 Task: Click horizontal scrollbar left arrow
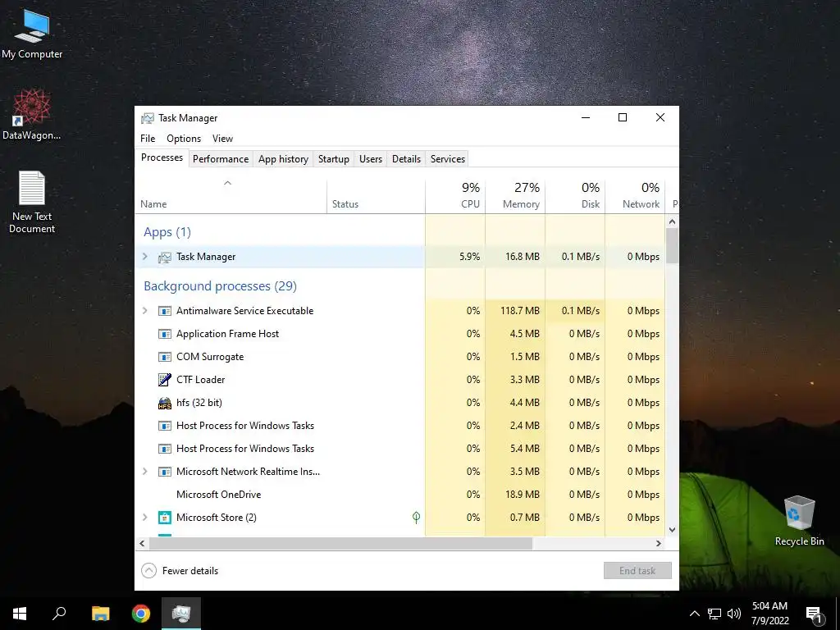142,543
